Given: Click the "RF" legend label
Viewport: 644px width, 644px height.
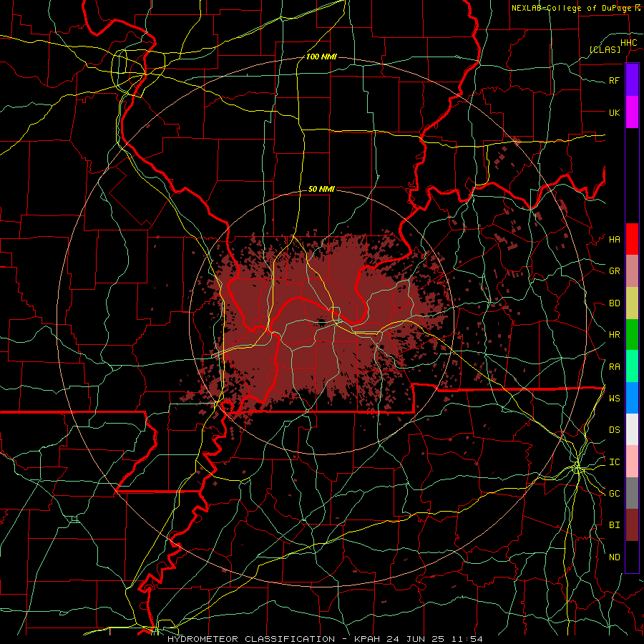Looking at the screenshot, I should coord(614,80).
